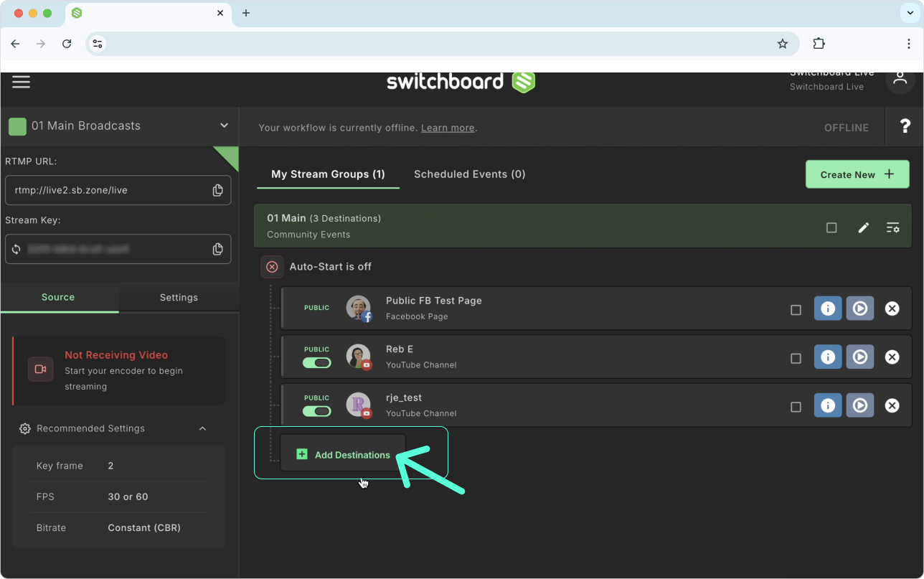Viewport: 924px width, 579px height.
Task: Click the 'Not Receiving Video' status text
Action: pyautogui.click(x=116, y=355)
